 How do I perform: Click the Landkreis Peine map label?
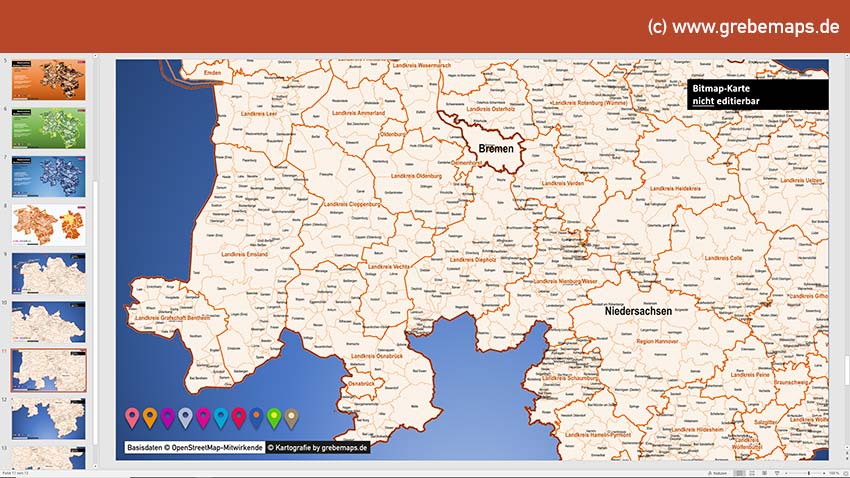pyautogui.click(x=750, y=374)
